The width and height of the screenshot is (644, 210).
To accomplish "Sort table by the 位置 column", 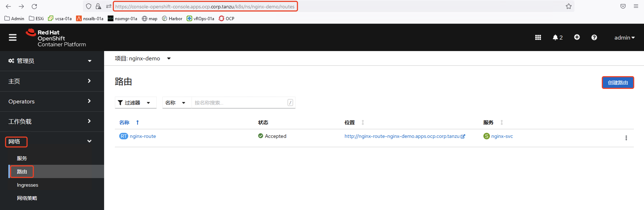I will [x=350, y=122].
